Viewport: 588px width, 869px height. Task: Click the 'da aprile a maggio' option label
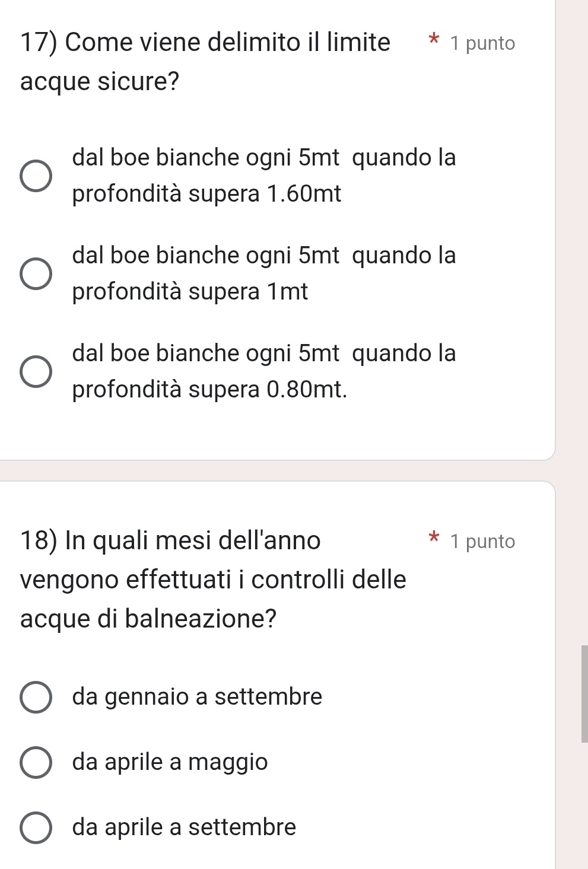pos(170,762)
